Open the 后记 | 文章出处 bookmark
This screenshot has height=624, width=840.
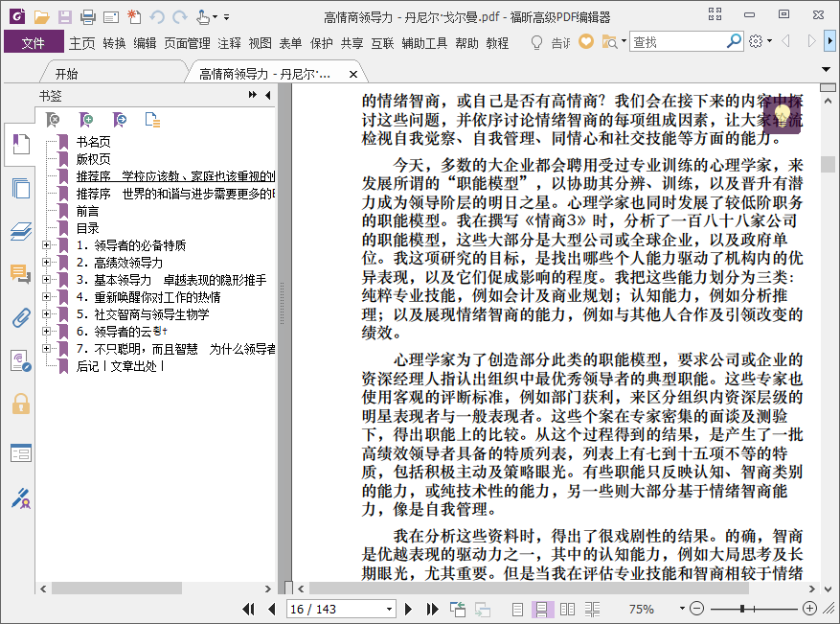[120, 366]
